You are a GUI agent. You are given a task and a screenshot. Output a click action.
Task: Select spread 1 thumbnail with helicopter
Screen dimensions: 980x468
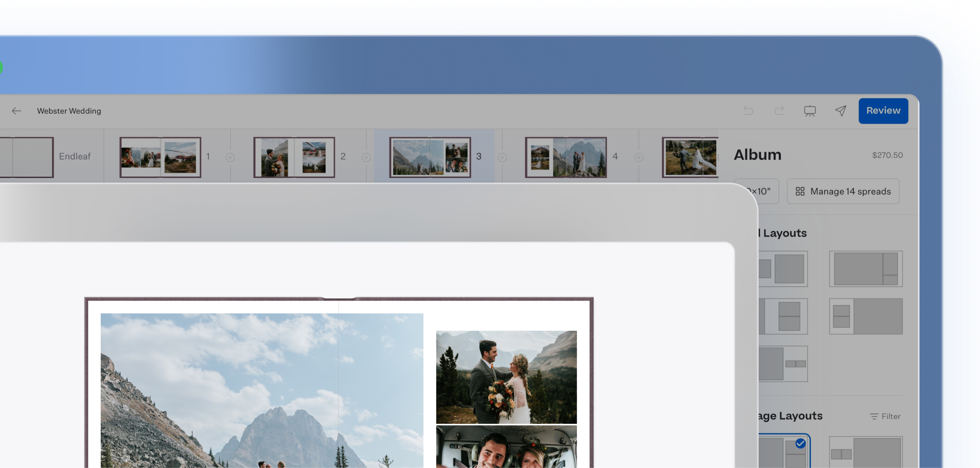coord(160,157)
